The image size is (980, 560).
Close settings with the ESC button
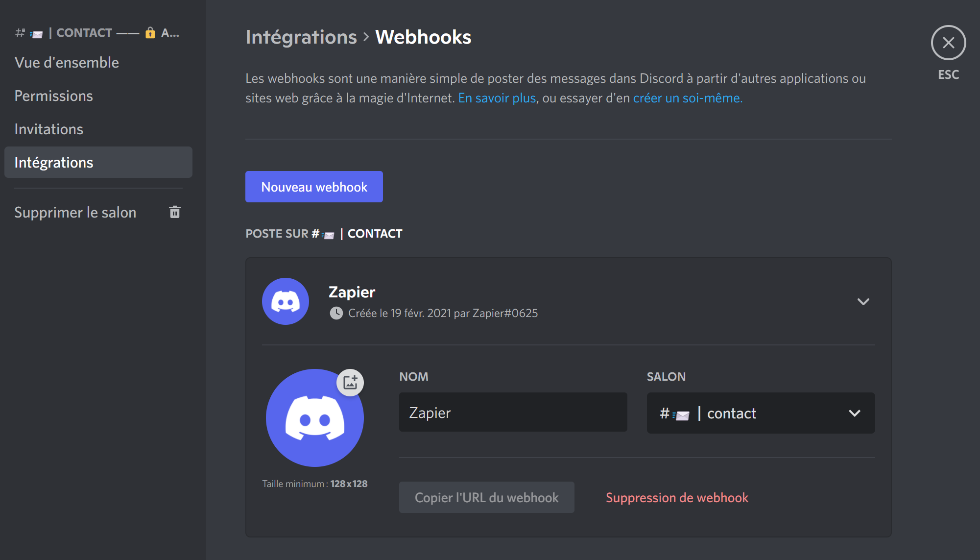[948, 43]
